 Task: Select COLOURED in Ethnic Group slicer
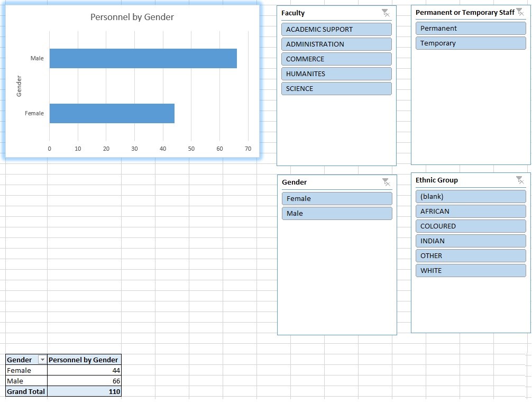click(x=470, y=226)
